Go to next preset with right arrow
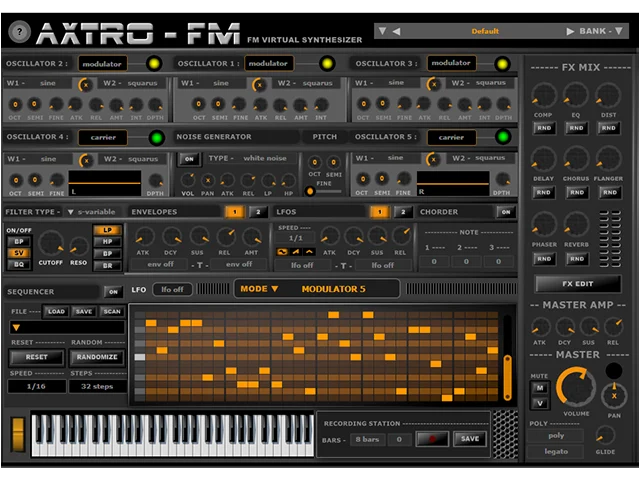 (570, 31)
